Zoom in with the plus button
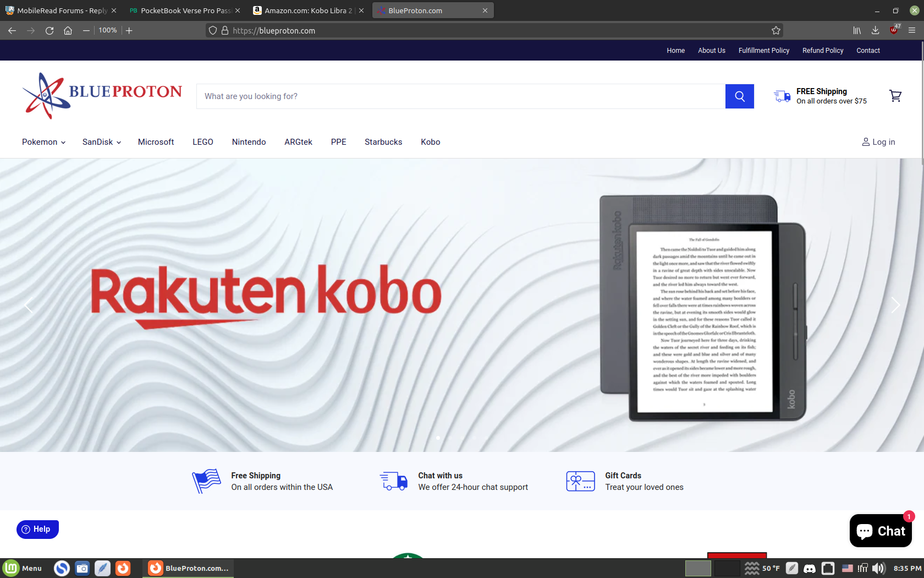This screenshot has width=924, height=578. [129, 30]
